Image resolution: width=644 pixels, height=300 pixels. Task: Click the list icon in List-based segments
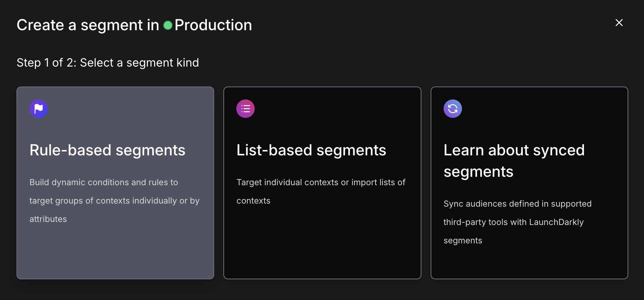[x=246, y=109]
